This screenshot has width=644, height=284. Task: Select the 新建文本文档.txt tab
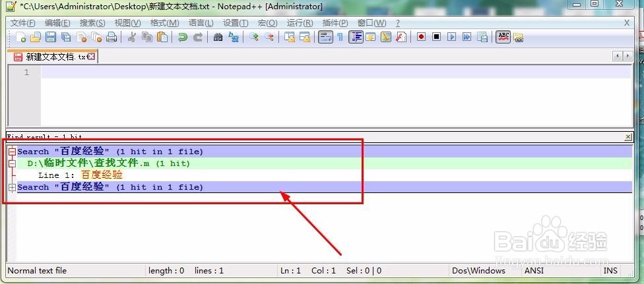tap(51, 57)
